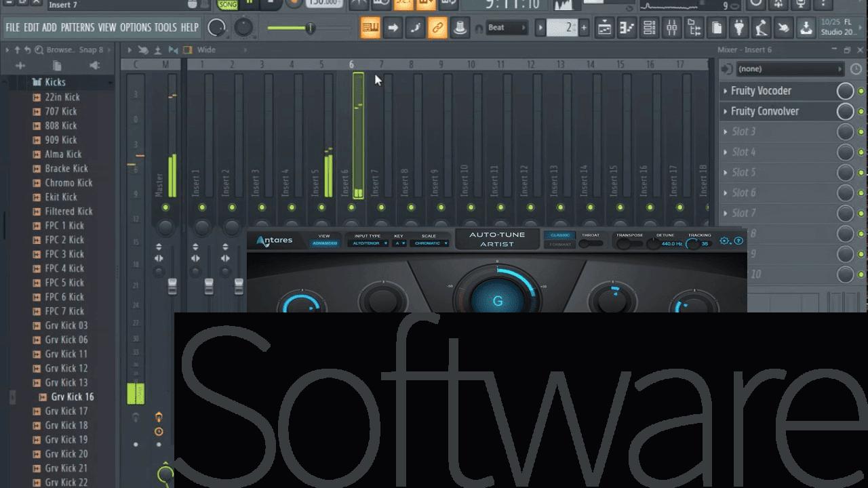Screen dimensions: 868x488
Task: Open the Wide mixer layout dropdown
Action: pyautogui.click(x=221, y=49)
